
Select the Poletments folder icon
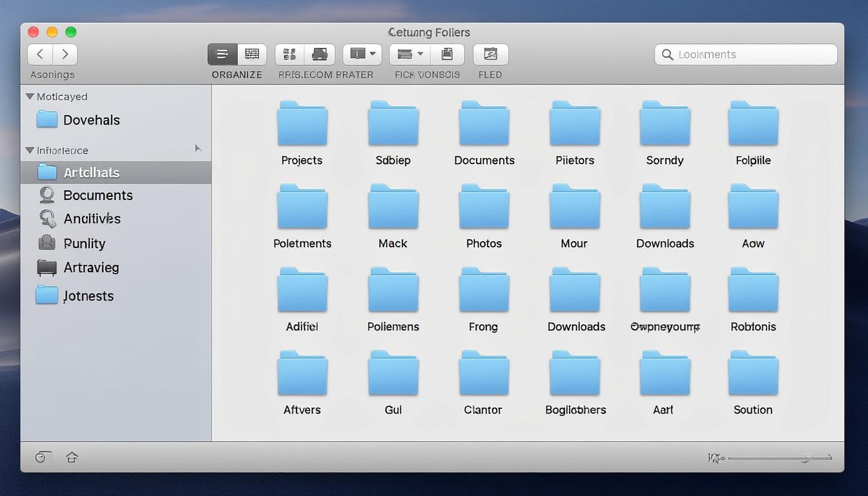click(x=302, y=206)
